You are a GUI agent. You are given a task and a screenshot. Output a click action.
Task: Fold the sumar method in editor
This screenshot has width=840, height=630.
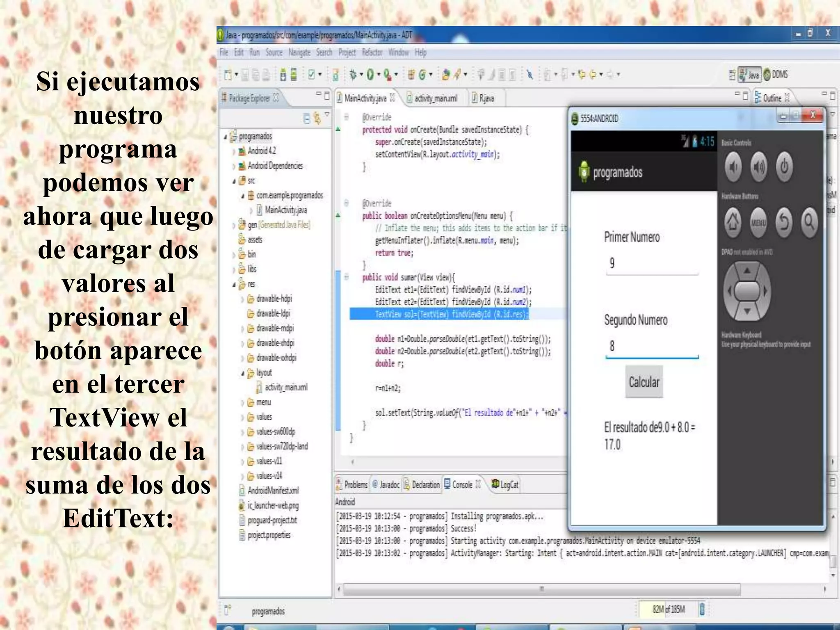[x=347, y=277]
